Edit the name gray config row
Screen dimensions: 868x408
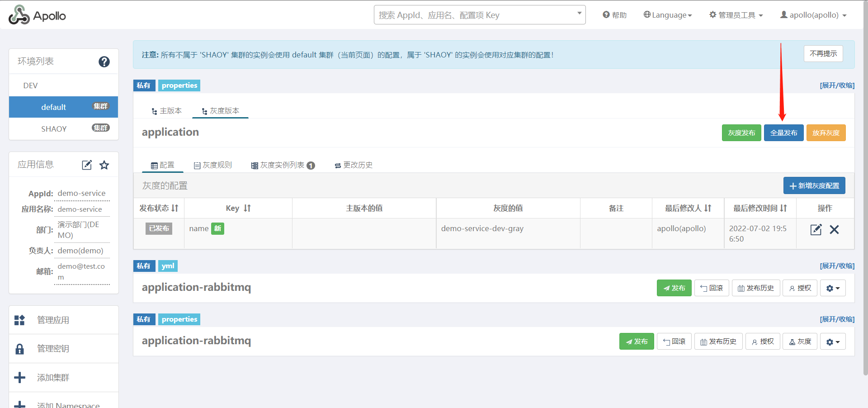tap(816, 229)
